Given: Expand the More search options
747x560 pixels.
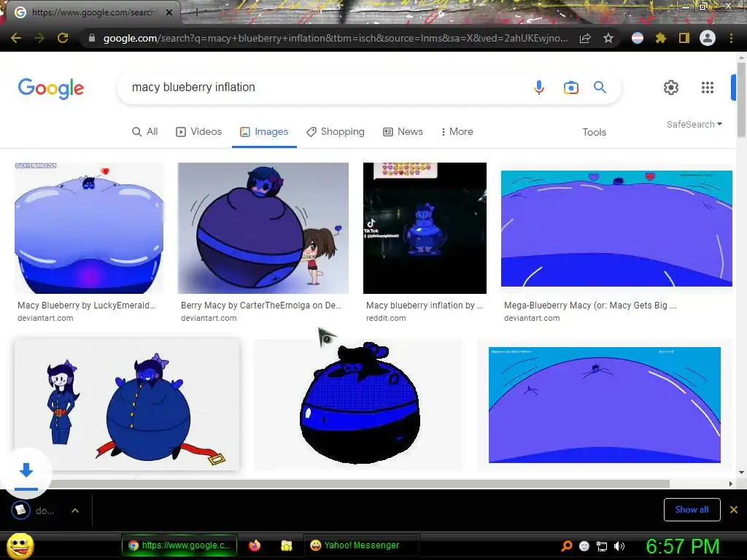Looking at the screenshot, I should point(457,131).
